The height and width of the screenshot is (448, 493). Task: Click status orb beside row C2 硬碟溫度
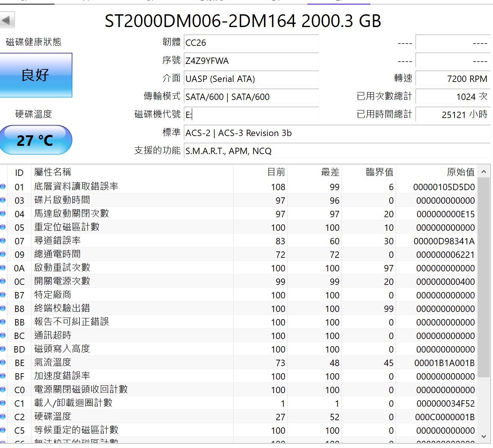3,416
